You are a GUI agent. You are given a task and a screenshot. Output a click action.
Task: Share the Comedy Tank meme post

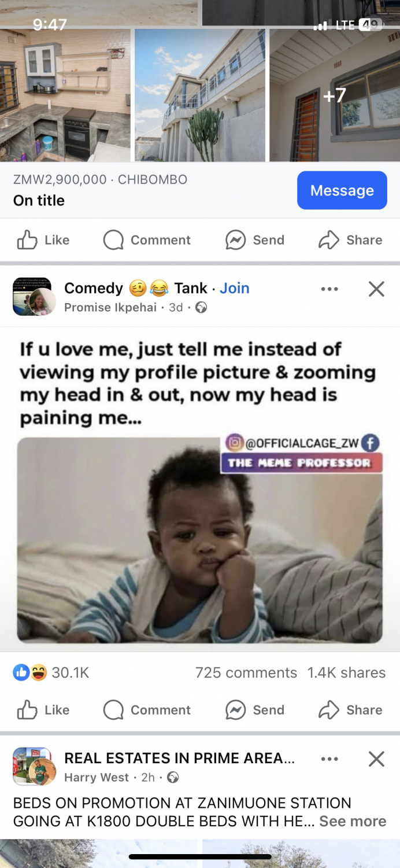tap(350, 710)
